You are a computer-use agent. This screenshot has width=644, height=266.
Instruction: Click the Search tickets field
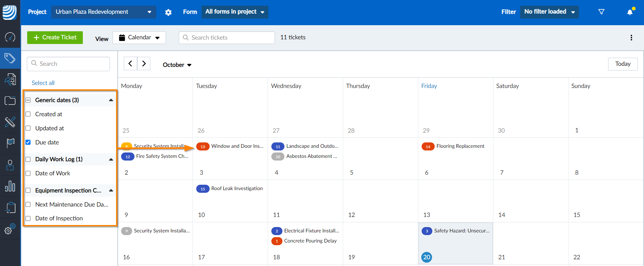pyautogui.click(x=227, y=38)
